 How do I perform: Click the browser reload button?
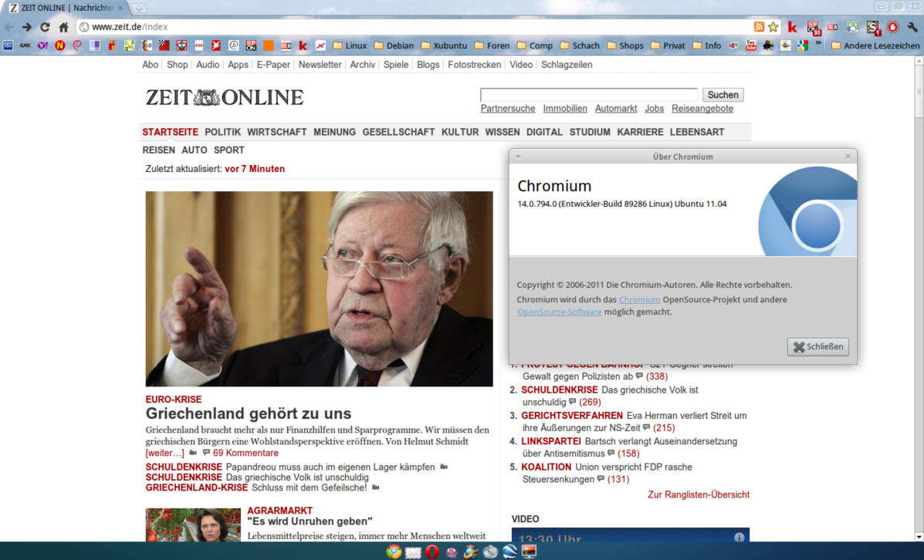tap(45, 26)
